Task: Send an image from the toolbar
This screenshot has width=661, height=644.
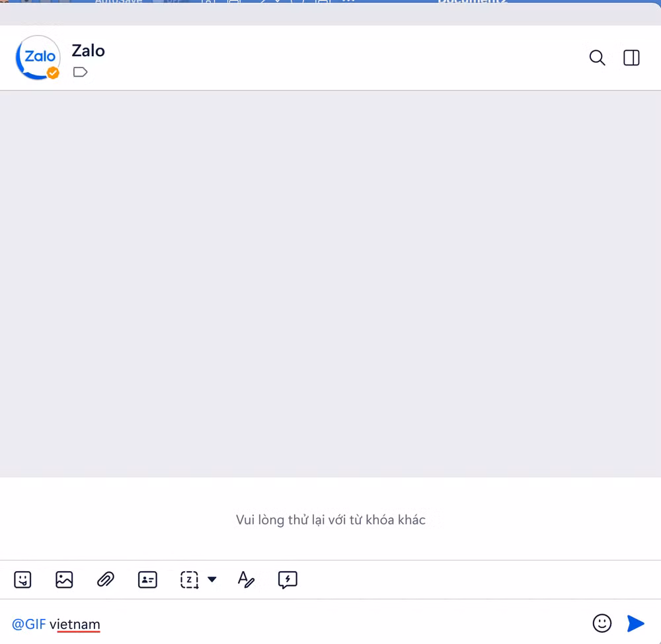Action: click(64, 579)
